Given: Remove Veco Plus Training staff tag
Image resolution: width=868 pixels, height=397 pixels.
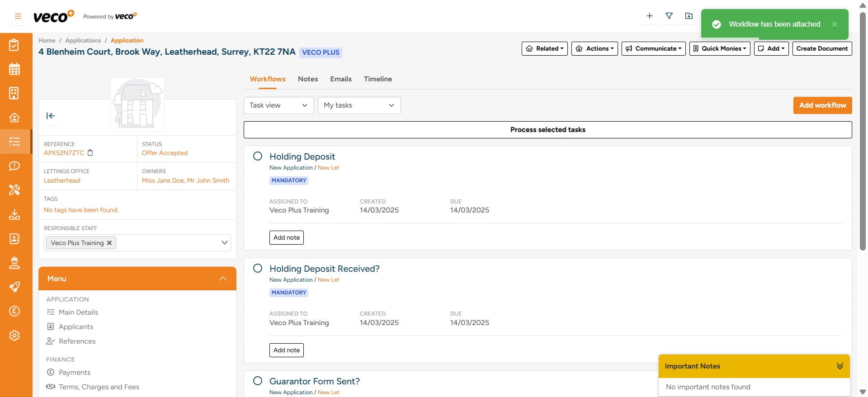Looking at the screenshot, I should point(109,243).
